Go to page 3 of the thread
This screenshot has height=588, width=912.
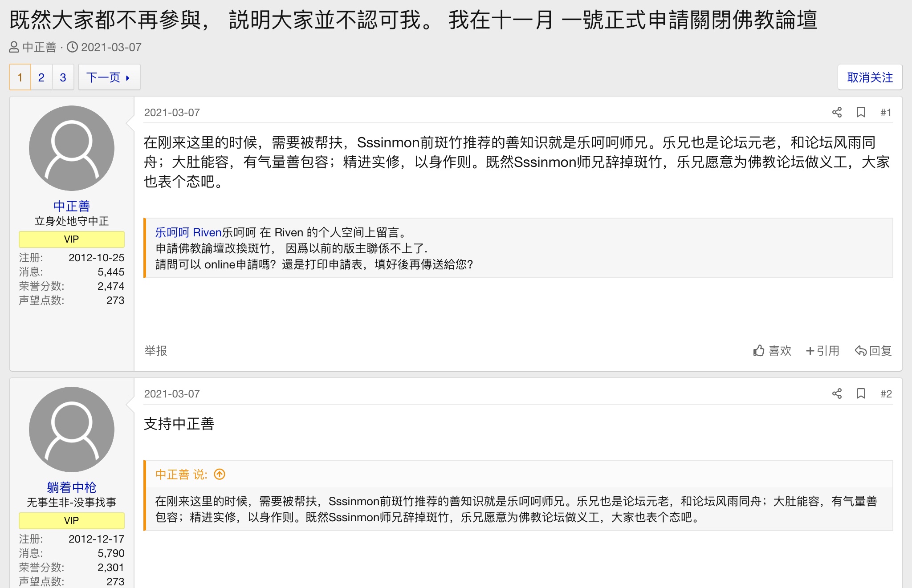coord(63,77)
